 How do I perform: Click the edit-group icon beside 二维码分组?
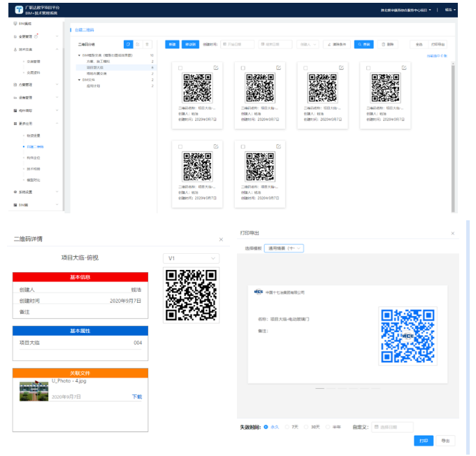click(x=138, y=44)
